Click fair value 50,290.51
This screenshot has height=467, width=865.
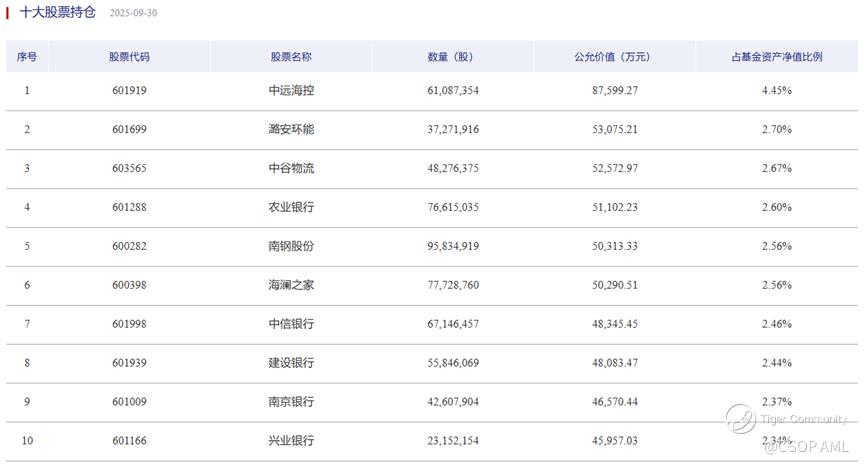tap(615, 285)
